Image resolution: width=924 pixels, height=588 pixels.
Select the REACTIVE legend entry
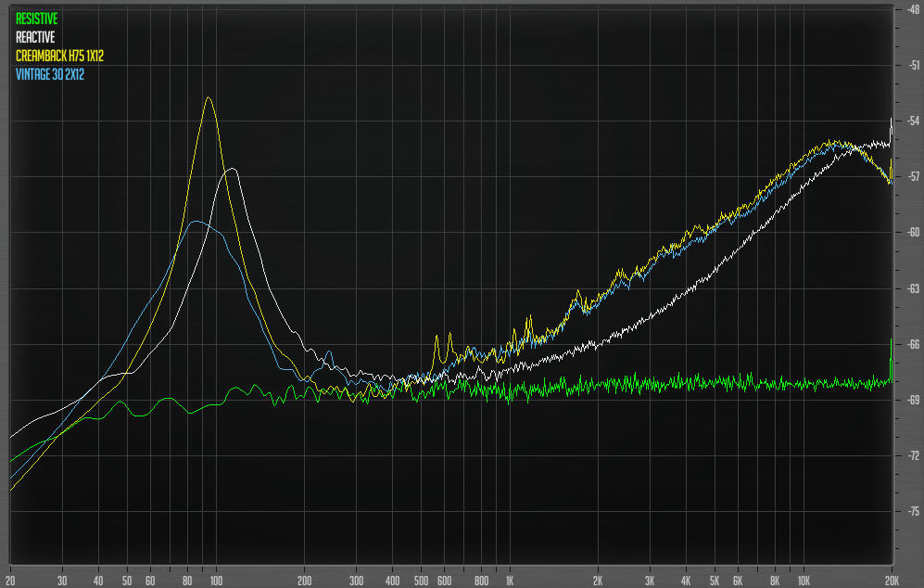pyautogui.click(x=35, y=37)
